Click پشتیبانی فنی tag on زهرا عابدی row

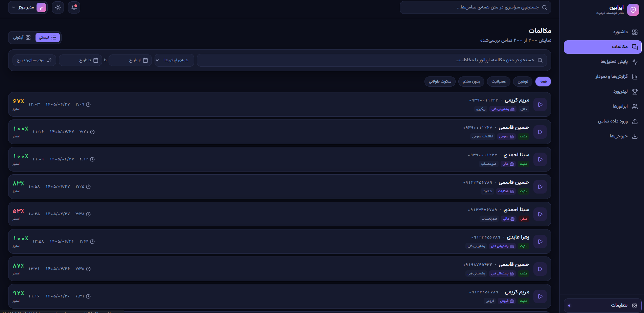pyautogui.click(x=502, y=246)
